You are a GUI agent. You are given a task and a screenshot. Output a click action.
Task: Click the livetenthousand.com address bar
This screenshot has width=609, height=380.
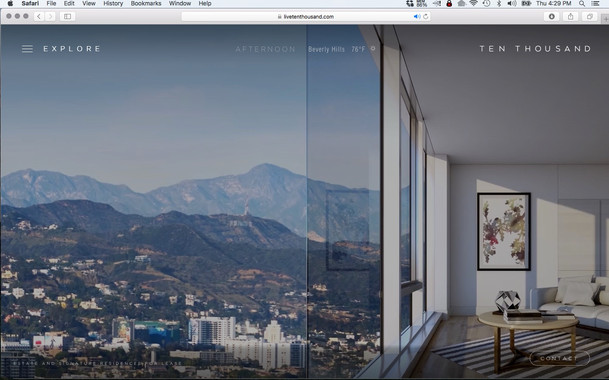tap(305, 17)
